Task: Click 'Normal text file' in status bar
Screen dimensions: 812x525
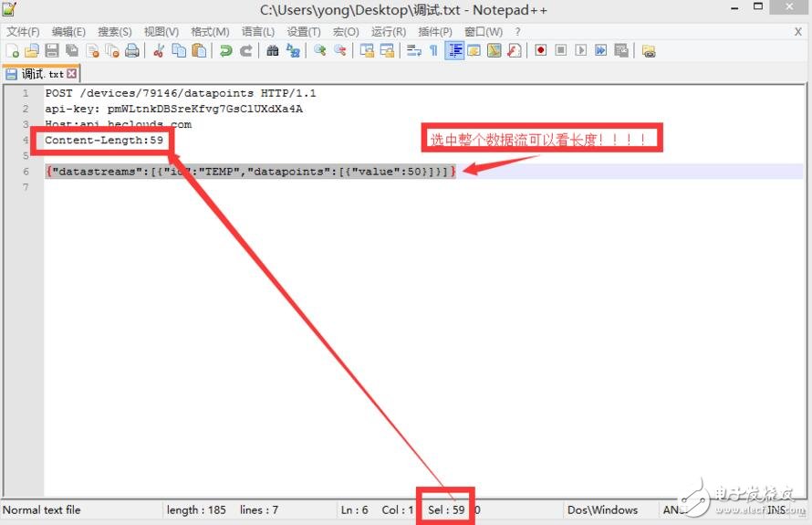Action: (41, 510)
